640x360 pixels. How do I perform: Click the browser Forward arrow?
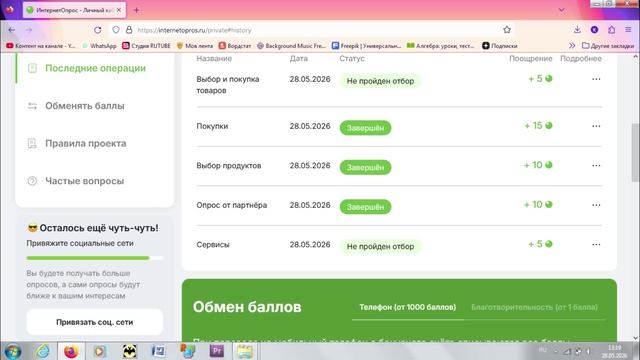point(29,30)
